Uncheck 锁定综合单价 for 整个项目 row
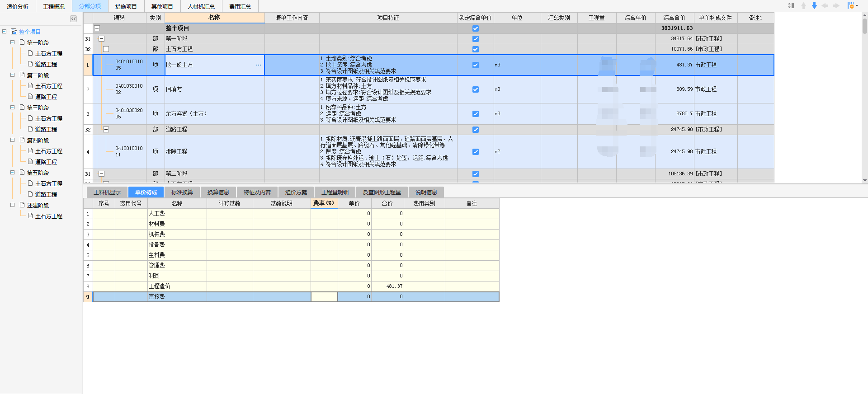 476,28
